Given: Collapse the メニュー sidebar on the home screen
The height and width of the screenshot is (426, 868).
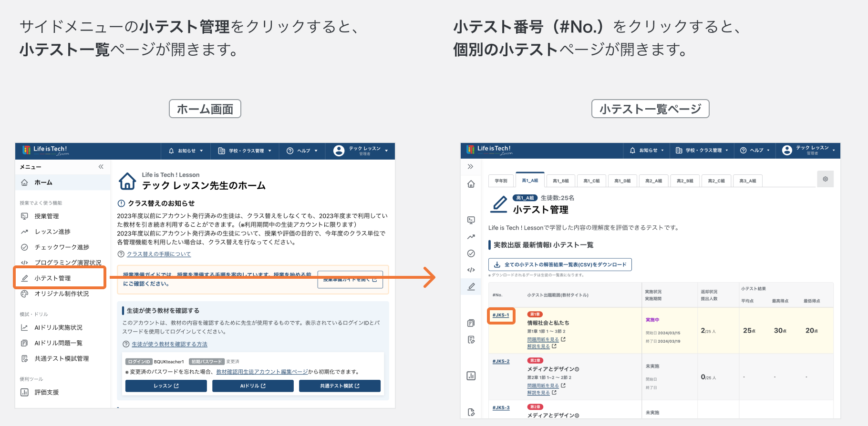Looking at the screenshot, I should coord(101,166).
